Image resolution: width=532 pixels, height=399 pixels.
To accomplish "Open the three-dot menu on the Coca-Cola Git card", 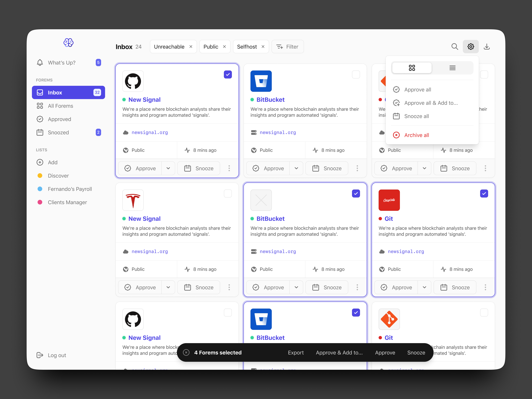I will (x=485, y=287).
